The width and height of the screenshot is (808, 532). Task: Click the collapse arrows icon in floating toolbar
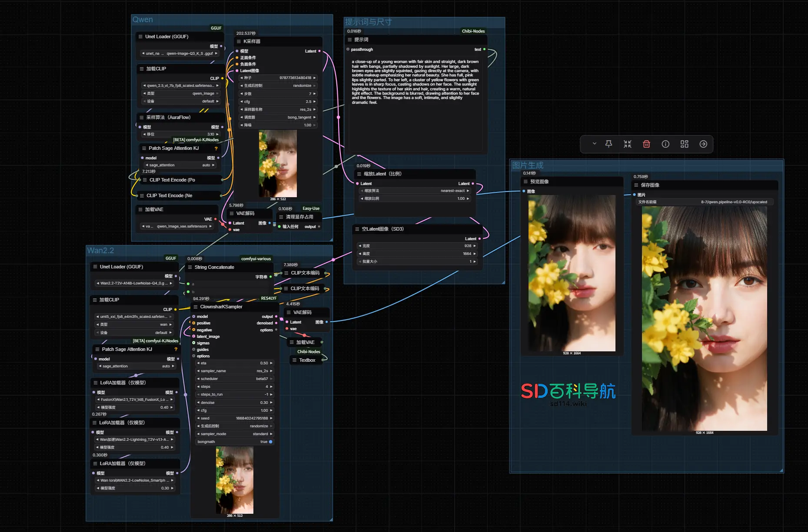(x=627, y=144)
